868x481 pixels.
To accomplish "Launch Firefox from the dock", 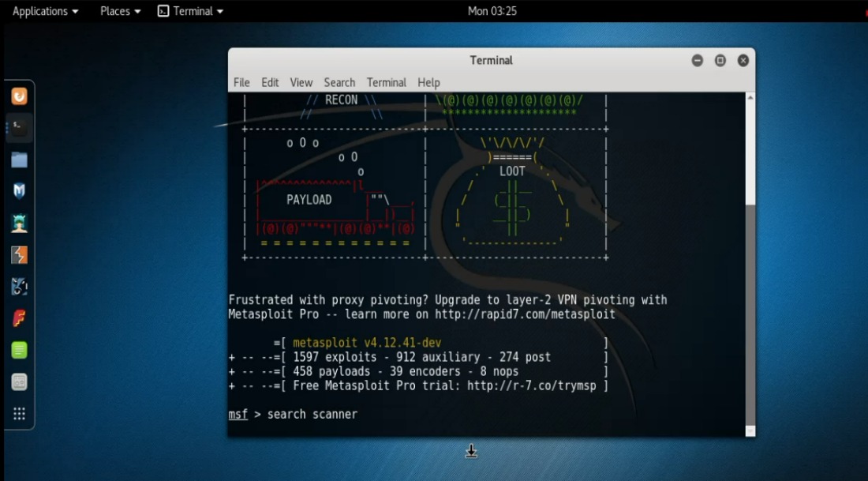I will click(x=20, y=96).
